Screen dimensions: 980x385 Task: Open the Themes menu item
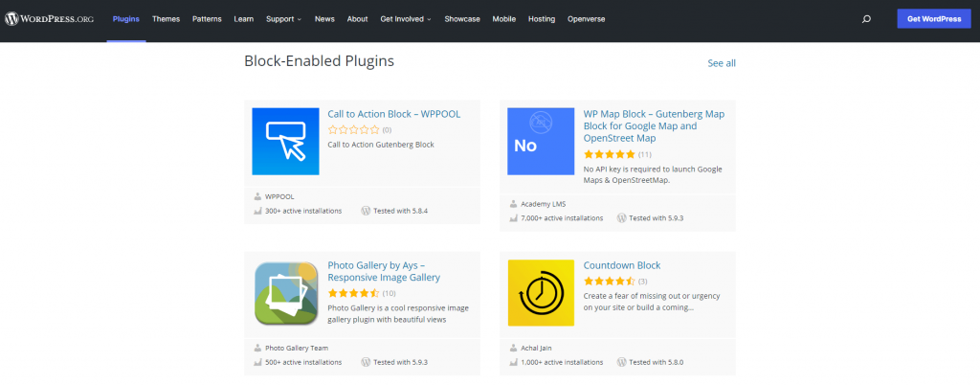point(166,19)
